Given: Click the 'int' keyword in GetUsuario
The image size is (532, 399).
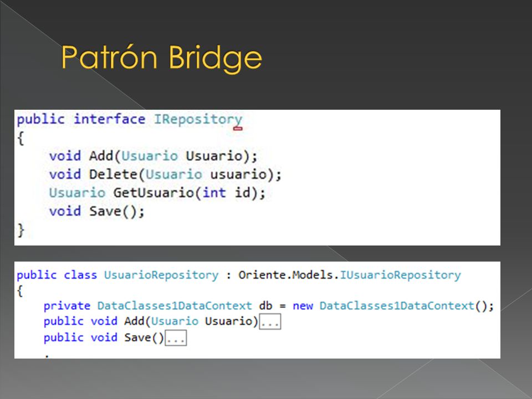Looking at the screenshot, I should [x=214, y=193].
